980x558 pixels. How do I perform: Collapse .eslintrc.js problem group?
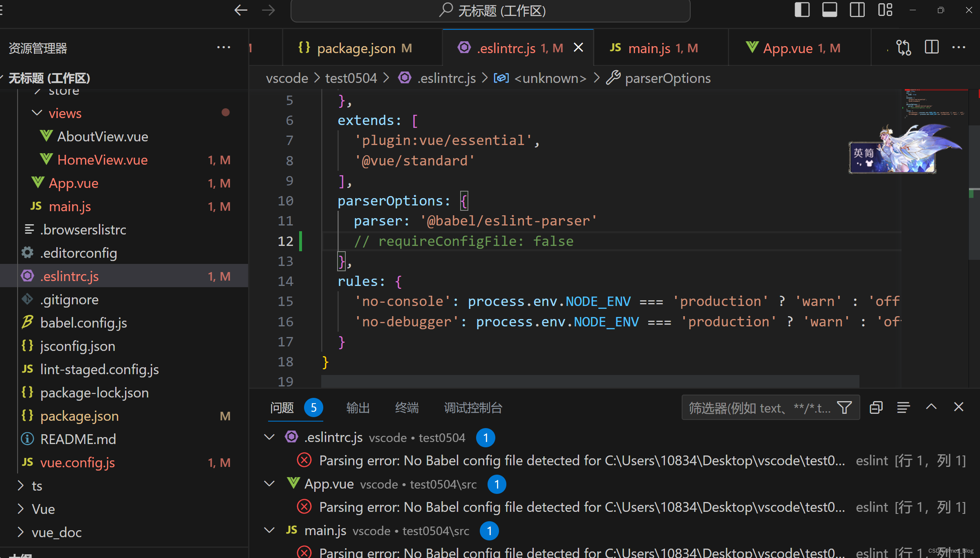click(269, 437)
